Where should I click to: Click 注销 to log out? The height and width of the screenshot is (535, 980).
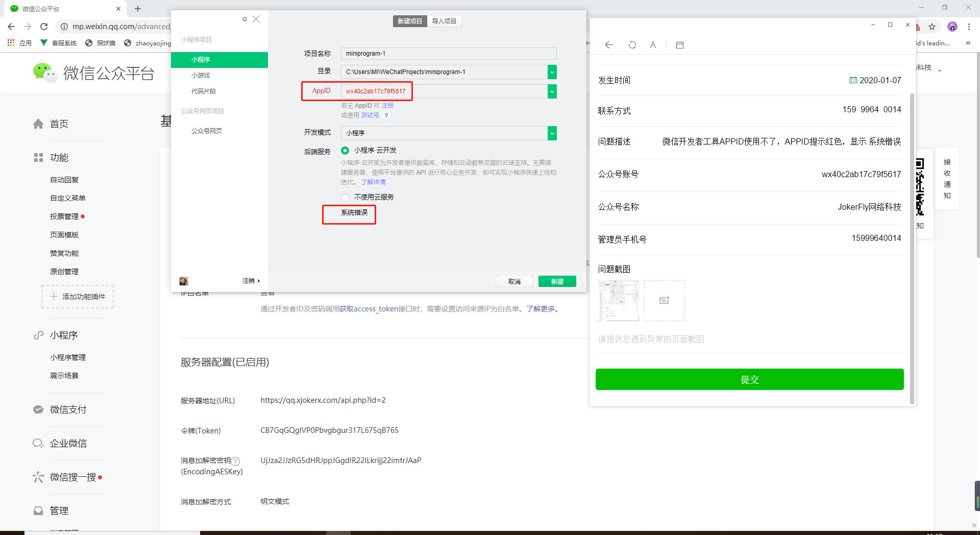pos(251,281)
